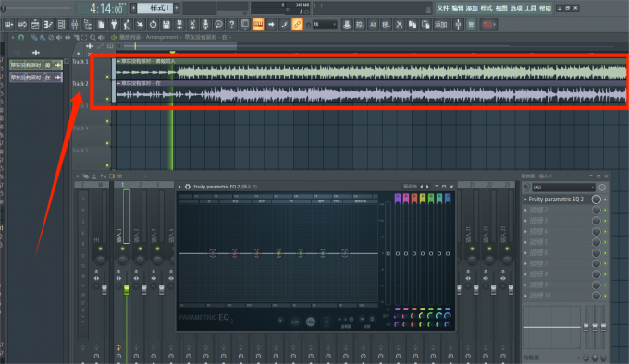
Task: Click the playlist magnet snap icon
Action: click(x=21, y=37)
